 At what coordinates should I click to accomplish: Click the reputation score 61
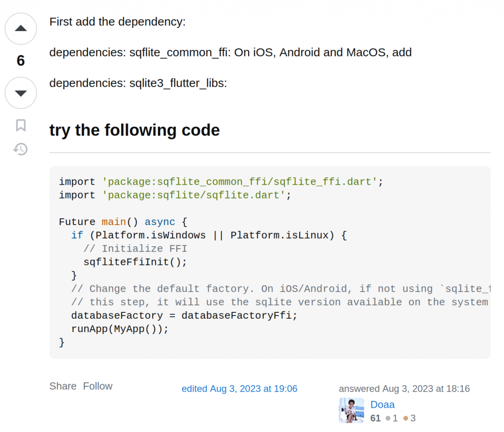tap(376, 418)
